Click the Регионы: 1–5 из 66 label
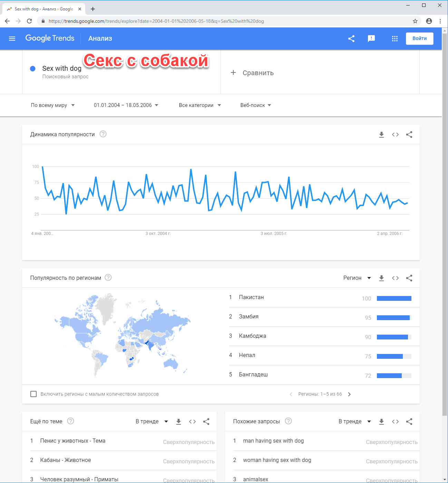 tap(320, 394)
